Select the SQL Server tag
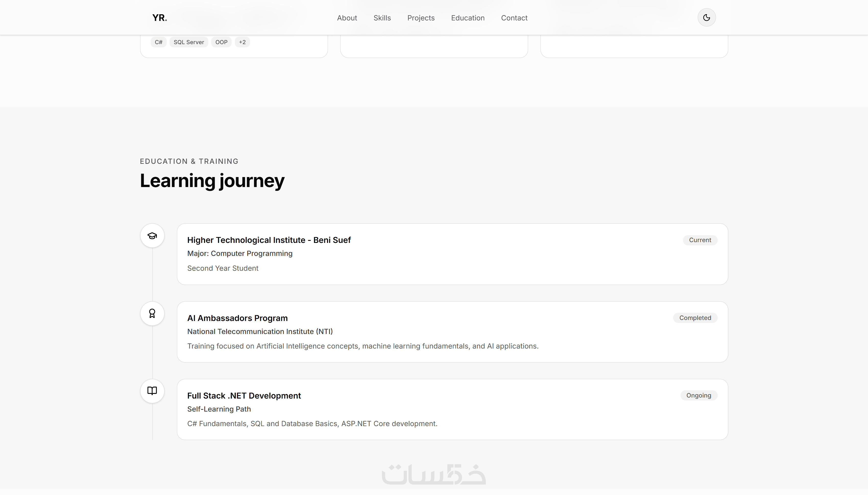Screen dimensions: 868x495 [189, 42]
